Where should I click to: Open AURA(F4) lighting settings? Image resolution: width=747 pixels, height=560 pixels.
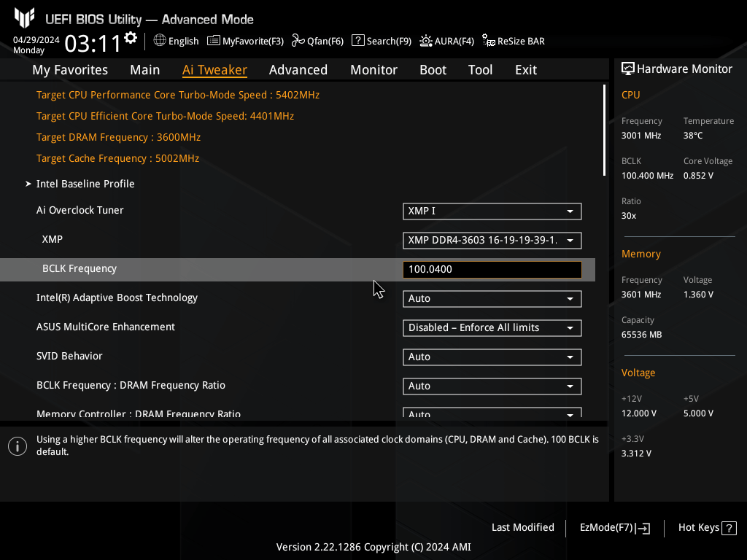coord(446,41)
